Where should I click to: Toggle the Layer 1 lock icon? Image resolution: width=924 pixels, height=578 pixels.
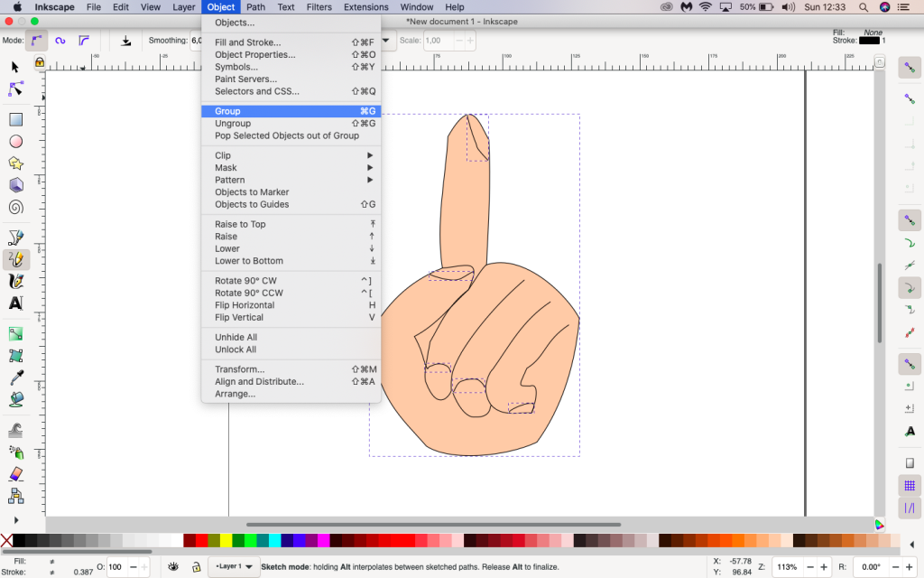click(x=196, y=567)
